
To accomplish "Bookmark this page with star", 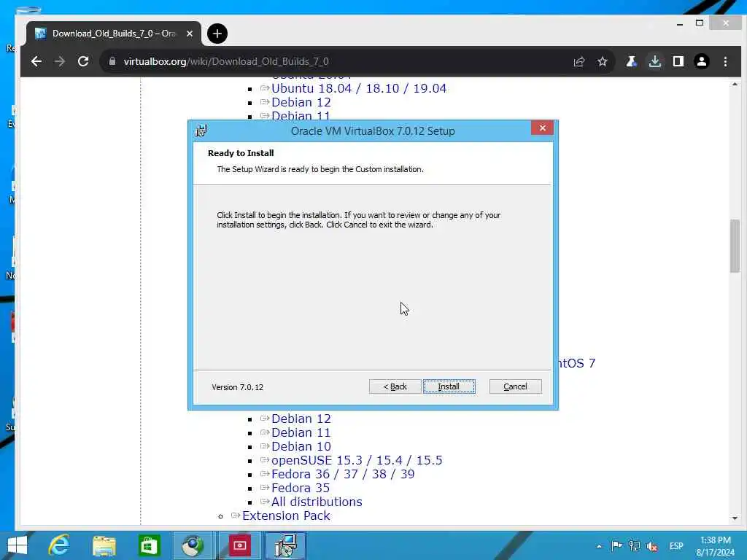I will [602, 61].
